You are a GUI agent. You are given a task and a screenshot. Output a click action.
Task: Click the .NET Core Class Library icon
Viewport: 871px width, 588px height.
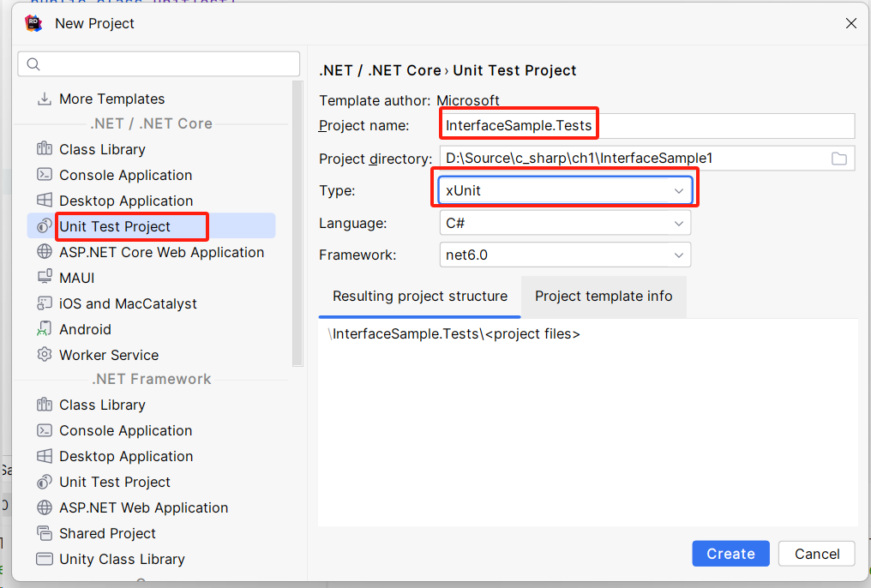[45, 149]
